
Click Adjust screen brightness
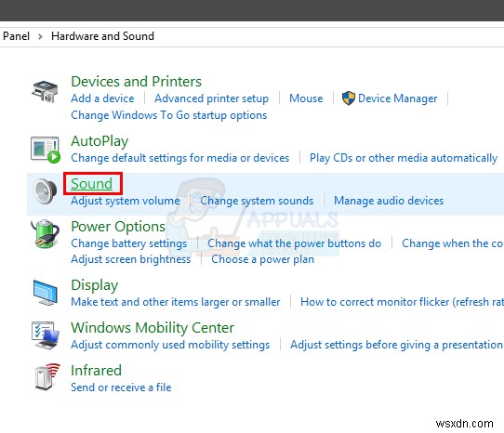point(131,259)
